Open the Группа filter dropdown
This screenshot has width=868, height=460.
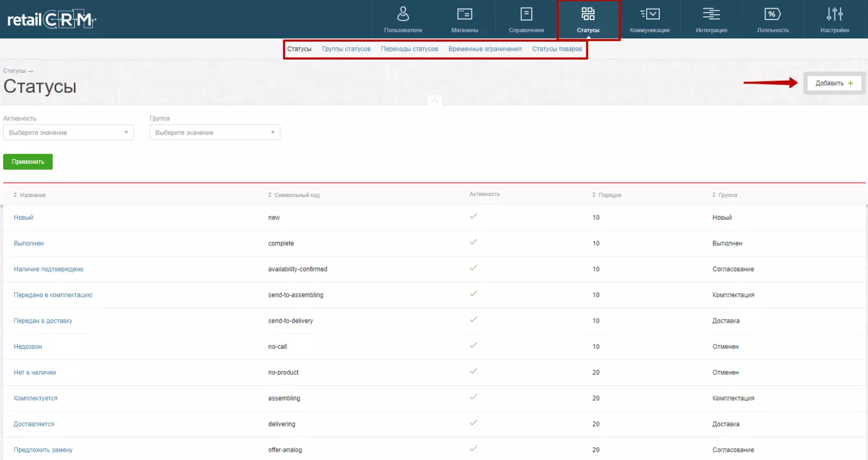tap(215, 132)
